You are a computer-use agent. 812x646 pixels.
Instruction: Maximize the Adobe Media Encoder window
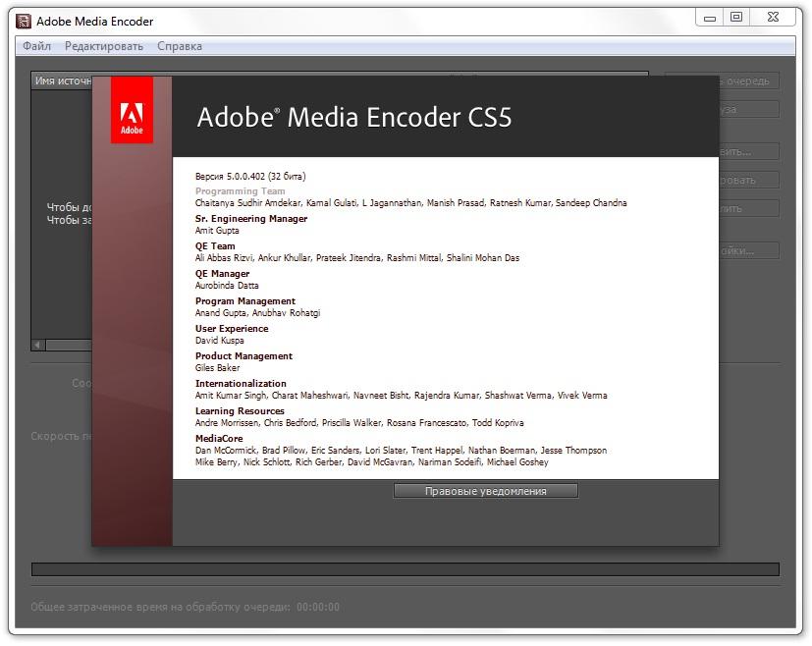point(736,17)
